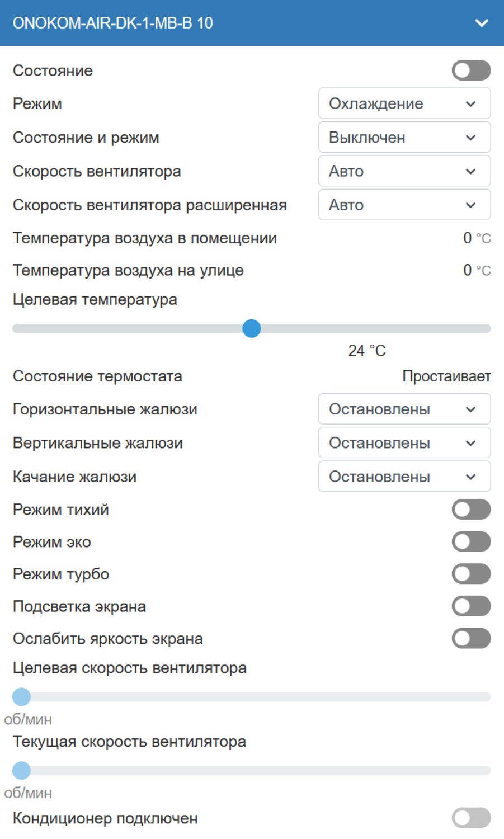Open the Качание жалюзи dropdown
The height and width of the screenshot is (839, 504).
(x=404, y=477)
